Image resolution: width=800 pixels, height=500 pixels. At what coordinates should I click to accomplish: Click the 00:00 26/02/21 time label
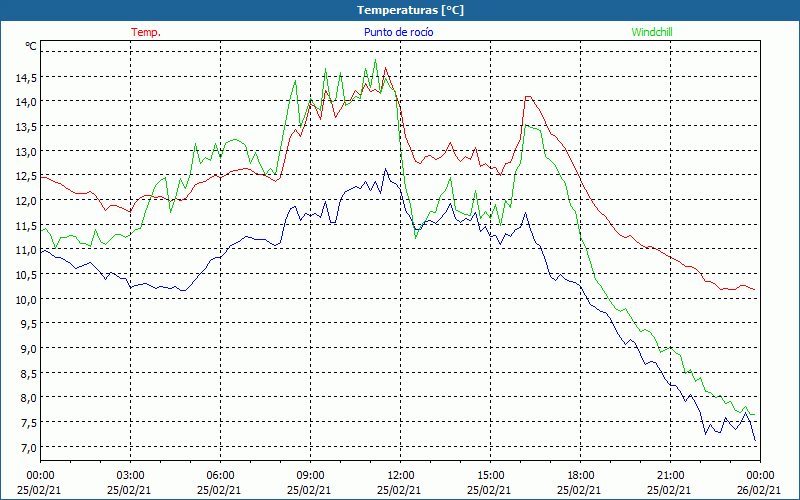tap(760, 483)
